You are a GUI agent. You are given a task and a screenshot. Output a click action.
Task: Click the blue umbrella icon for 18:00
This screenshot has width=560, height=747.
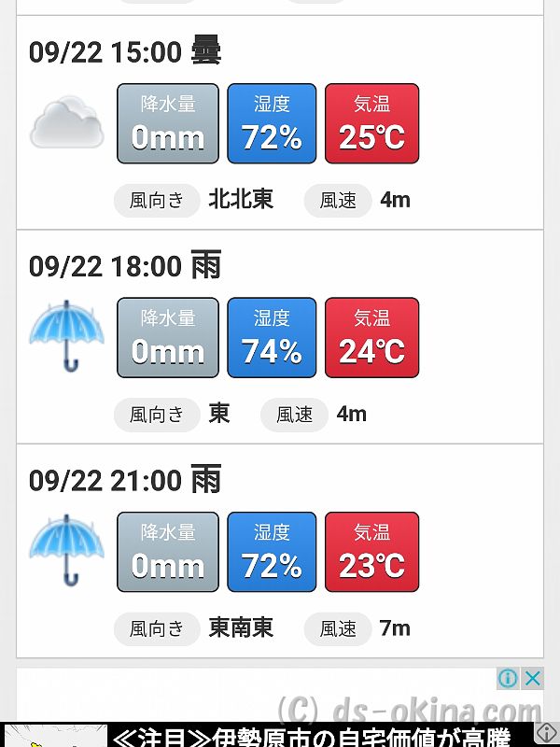pyautogui.click(x=66, y=335)
